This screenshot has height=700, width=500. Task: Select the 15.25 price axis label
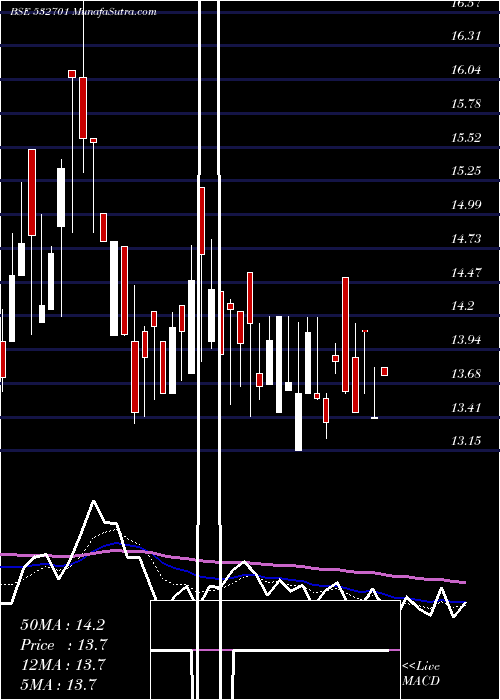pos(466,171)
